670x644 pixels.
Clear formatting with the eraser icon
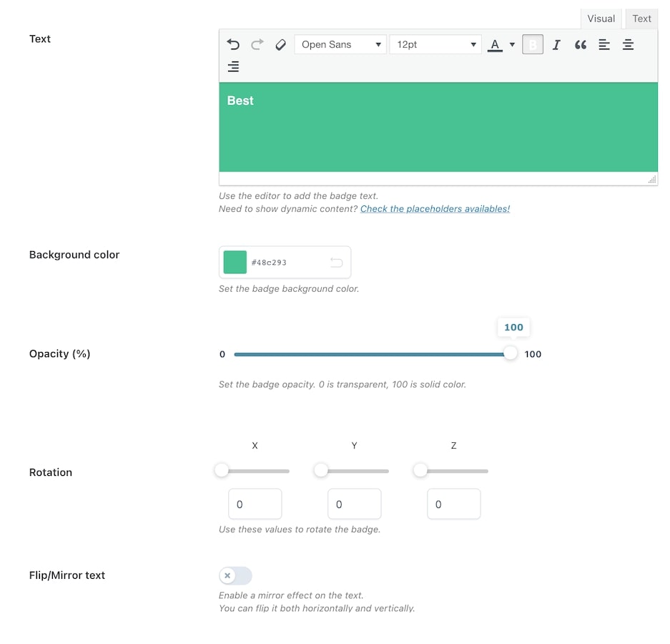[281, 44]
